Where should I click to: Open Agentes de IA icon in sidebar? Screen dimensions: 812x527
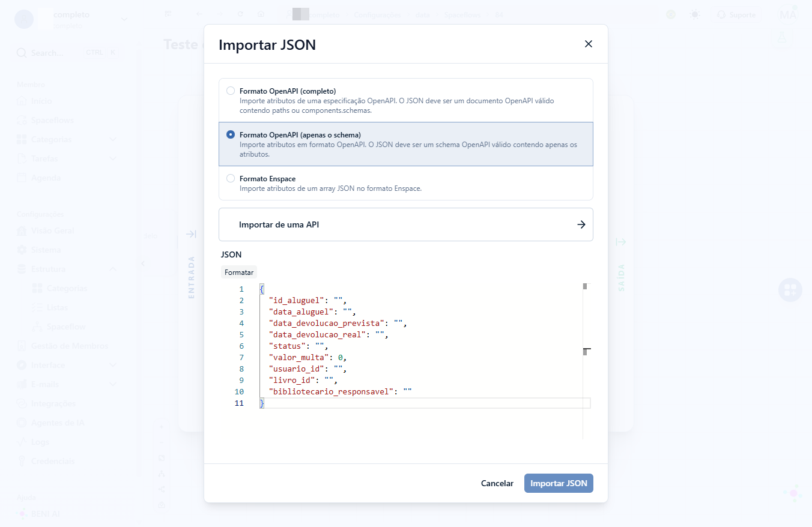click(x=22, y=423)
